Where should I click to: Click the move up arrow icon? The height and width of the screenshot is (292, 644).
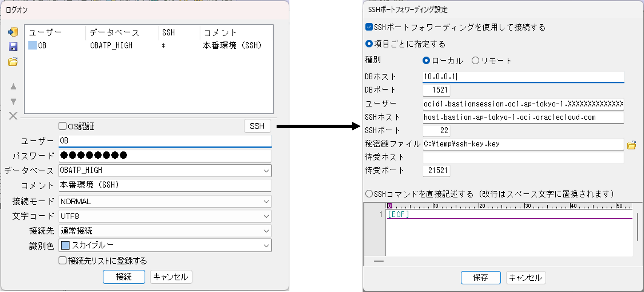(x=14, y=87)
